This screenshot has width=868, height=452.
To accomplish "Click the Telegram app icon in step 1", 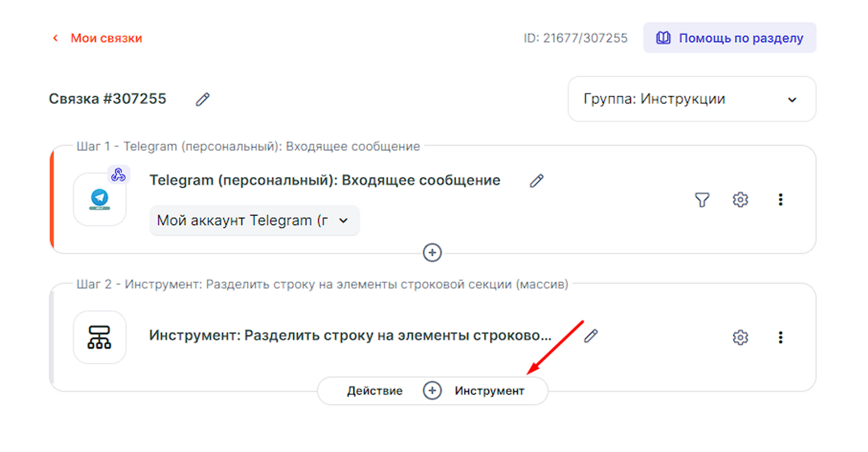I will pyautogui.click(x=100, y=200).
